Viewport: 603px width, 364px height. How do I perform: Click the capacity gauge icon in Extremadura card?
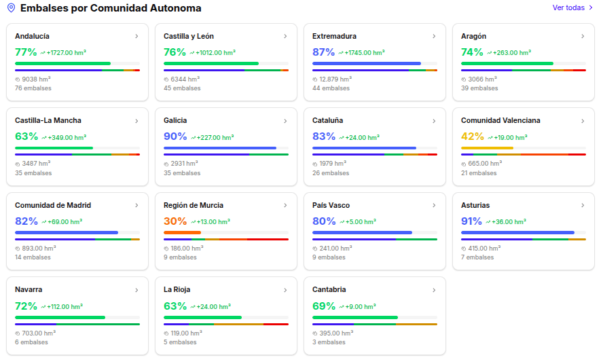click(315, 79)
